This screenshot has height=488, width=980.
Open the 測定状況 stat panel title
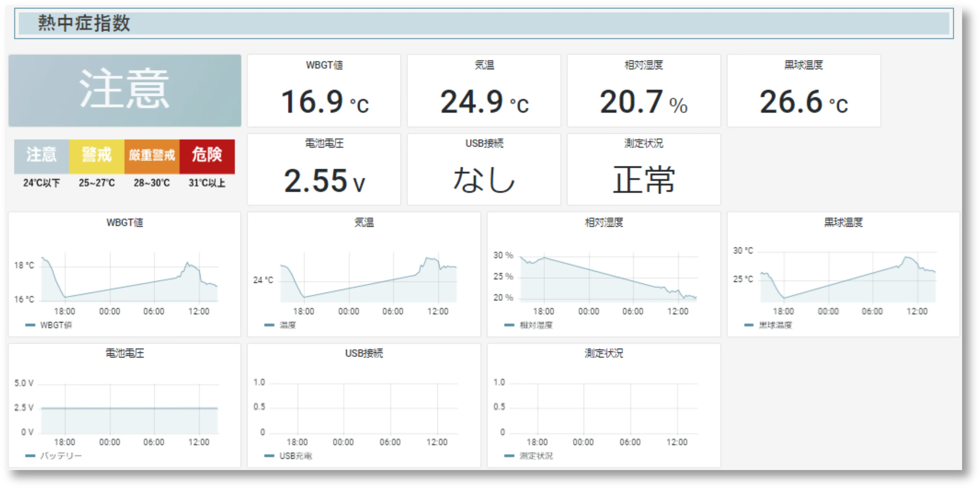[644, 144]
